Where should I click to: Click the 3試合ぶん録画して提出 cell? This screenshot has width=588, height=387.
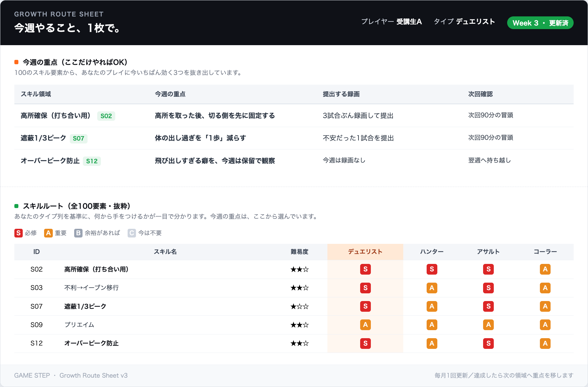point(358,116)
